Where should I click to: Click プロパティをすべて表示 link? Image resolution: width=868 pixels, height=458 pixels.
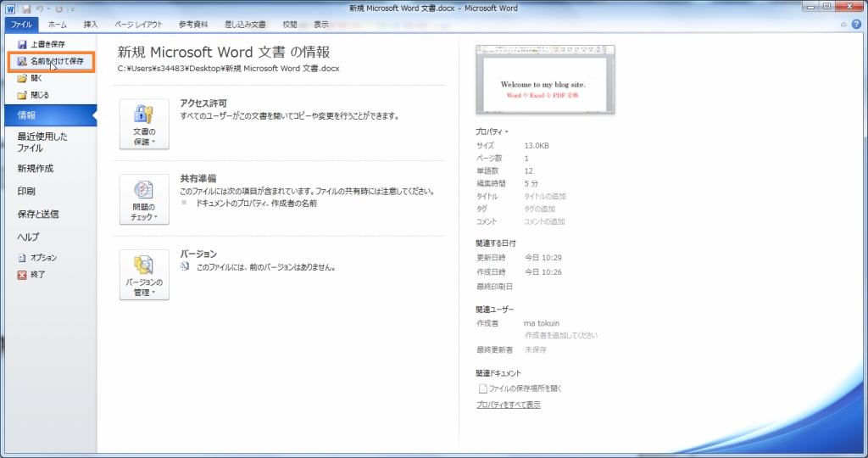click(x=509, y=405)
